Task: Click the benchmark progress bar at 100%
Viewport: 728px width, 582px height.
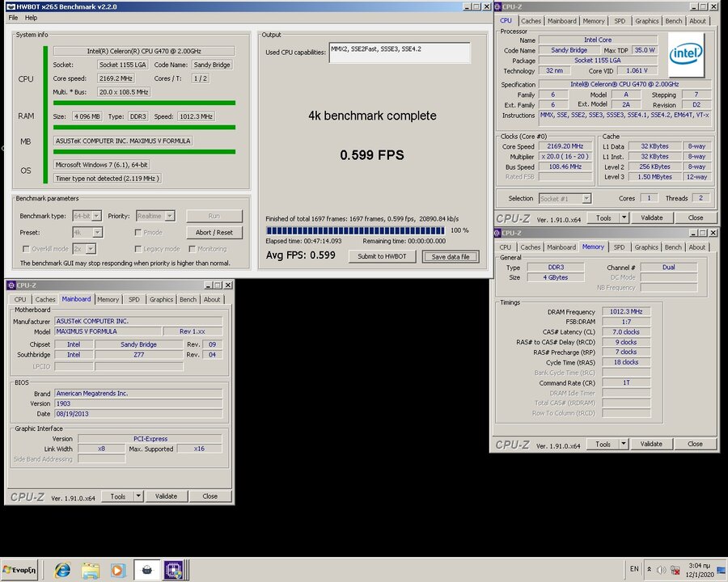Action: 355,230
